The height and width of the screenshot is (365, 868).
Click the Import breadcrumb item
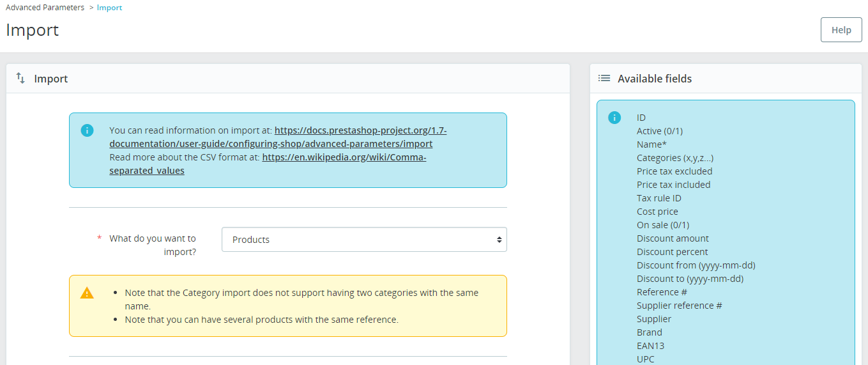tap(110, 8)
